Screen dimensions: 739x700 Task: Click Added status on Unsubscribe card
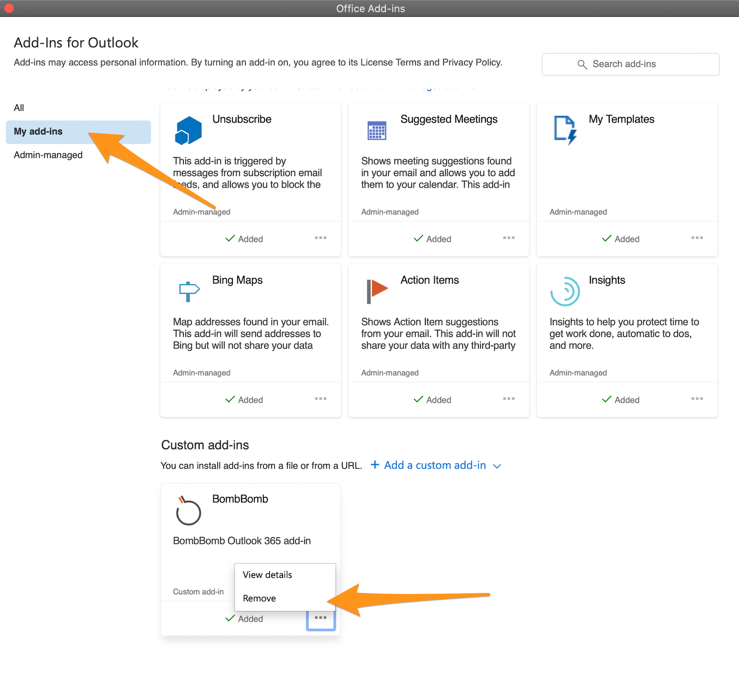coord(244,239)
